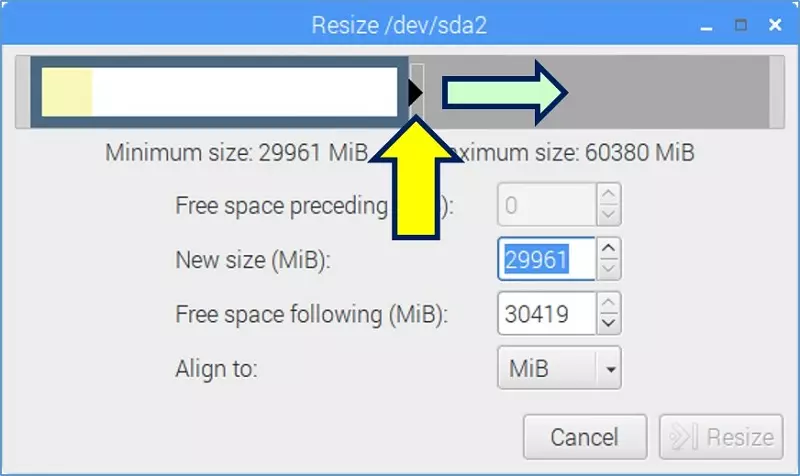The height and width of the screenshot is (476, 800).
Task: Click up arrow of Free space preceding
Action: [x=608, y=194]
